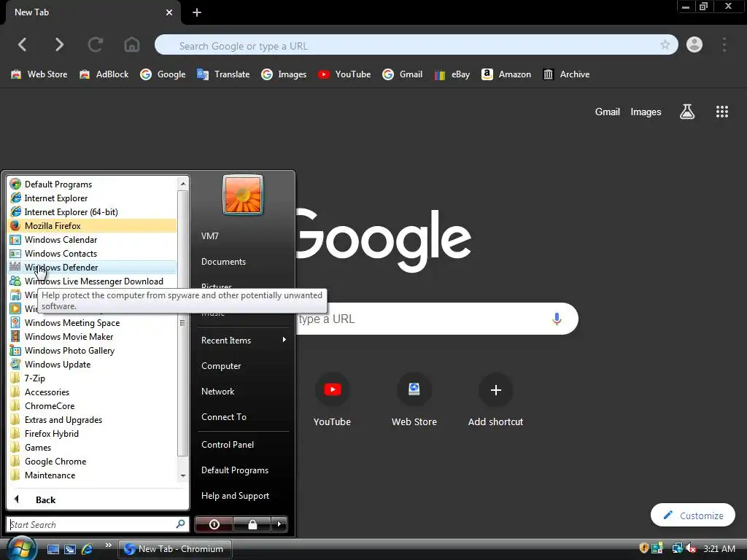
Task: Open Control Panel from Start menu
Action: tap(243, 444)
